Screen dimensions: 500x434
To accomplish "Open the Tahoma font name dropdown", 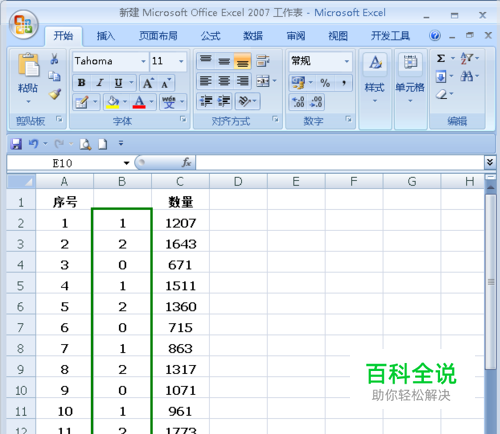I will [143, 61].
